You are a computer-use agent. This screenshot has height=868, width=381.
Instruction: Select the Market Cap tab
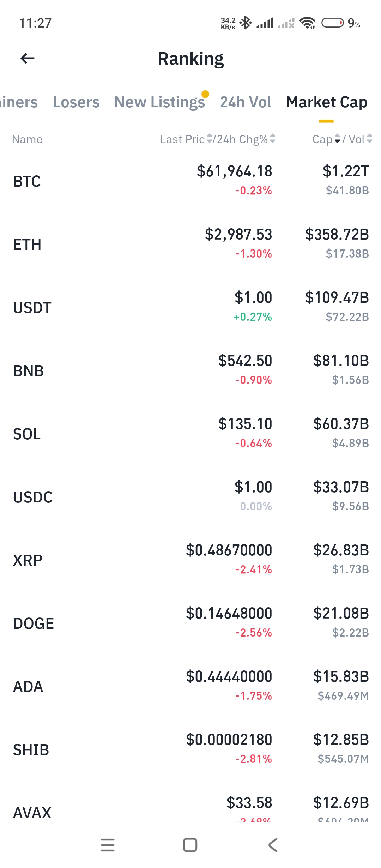click(327, 102)
